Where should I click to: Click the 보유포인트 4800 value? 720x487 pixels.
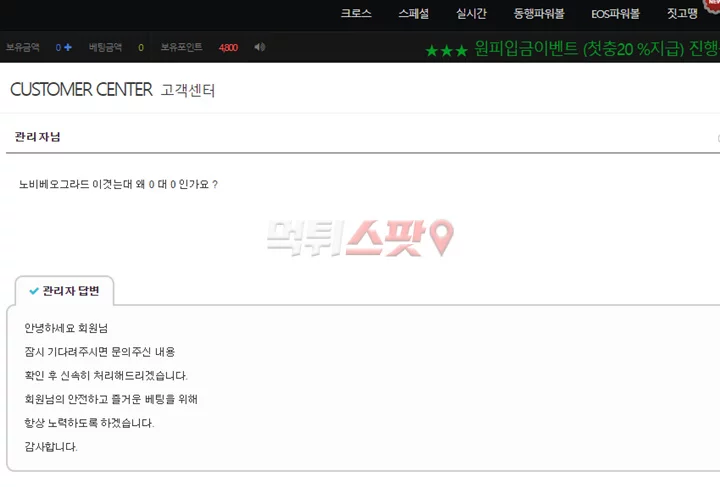click(228, 48)
